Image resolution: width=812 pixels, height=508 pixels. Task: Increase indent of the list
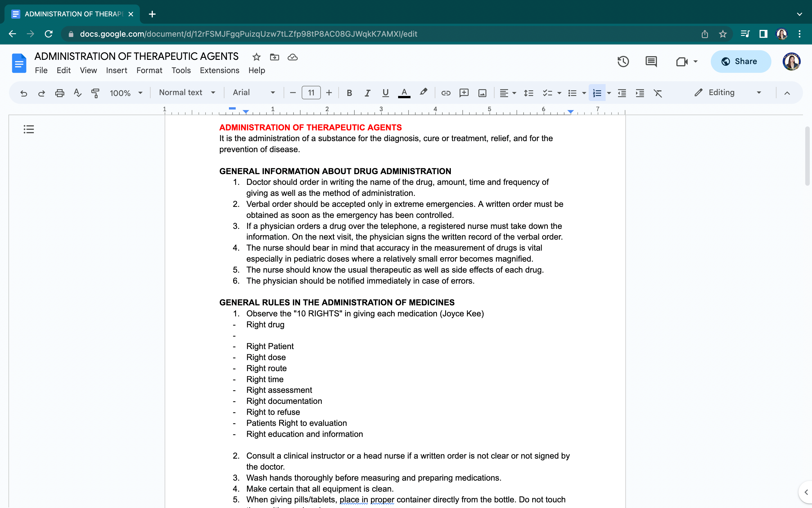[640, 93]
